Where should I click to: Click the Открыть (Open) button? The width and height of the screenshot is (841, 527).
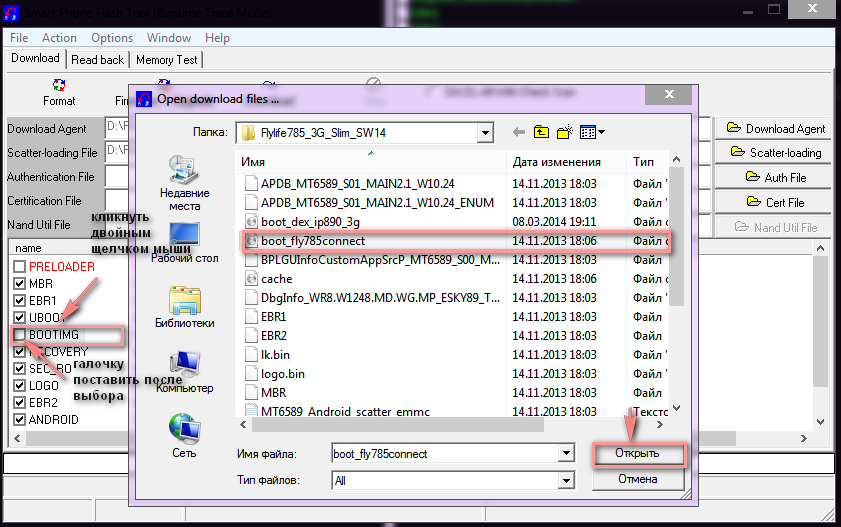(x=638, y=454)
